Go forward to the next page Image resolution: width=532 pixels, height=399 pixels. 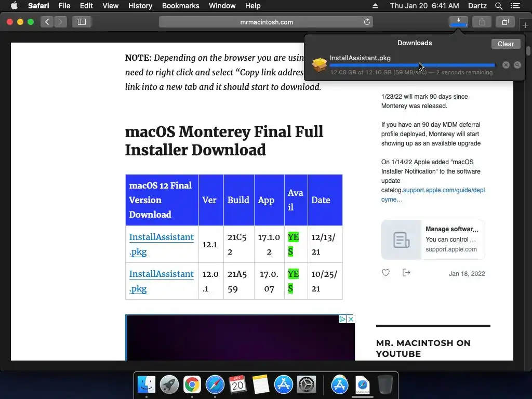(60, 22)
